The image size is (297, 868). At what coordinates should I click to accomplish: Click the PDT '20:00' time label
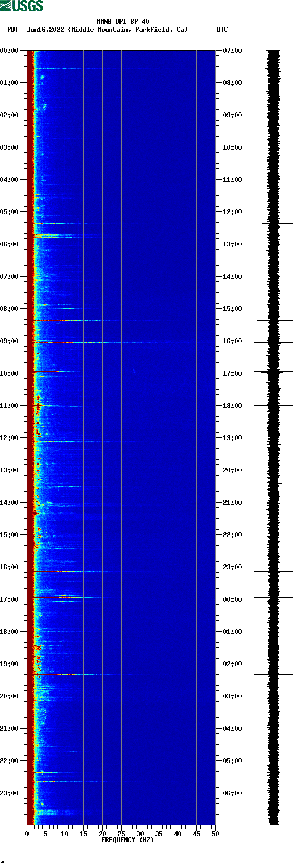pos(9,696)
